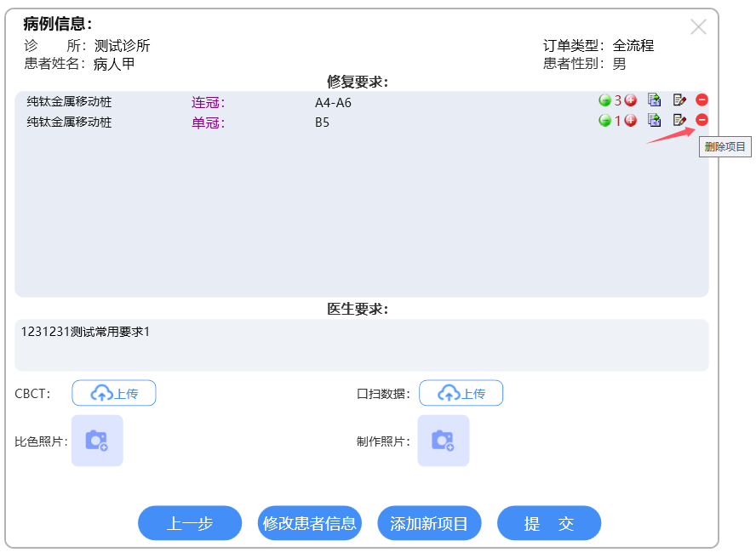The width and height of the screenshot is (756, 558).
Task: Upload oral scan data file
Action: (x=461, y=393)
